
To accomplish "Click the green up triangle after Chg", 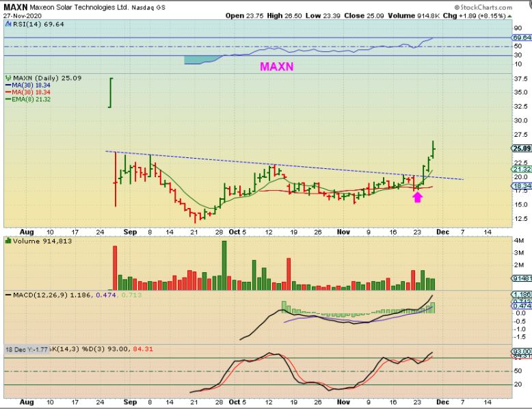I will (x=509, y=16).
